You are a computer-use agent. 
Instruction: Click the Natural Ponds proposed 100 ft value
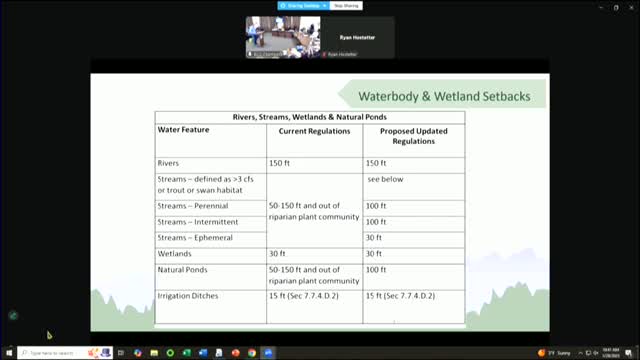tap(376, 270)
